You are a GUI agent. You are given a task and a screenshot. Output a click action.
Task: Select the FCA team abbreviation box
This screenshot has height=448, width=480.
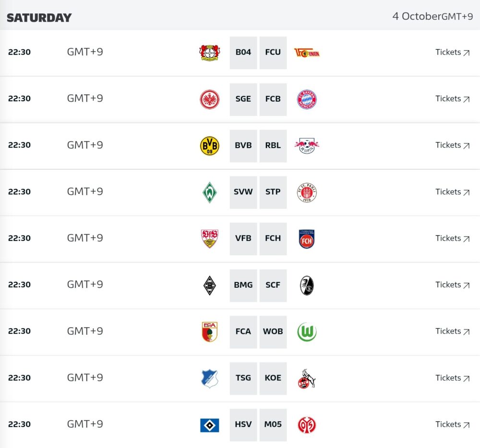(x=243, y=332)
